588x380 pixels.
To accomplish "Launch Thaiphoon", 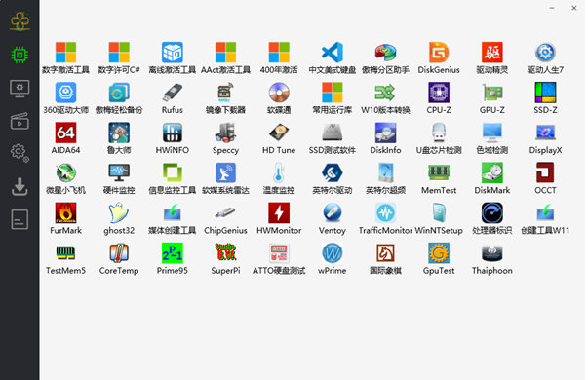I will [x=492, y=258].
